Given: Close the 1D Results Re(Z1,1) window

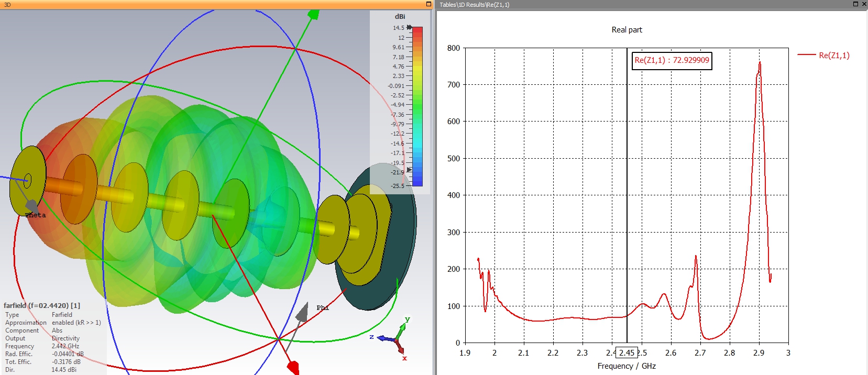Looking at the screenshot, I should pyautogui.click(x=864, y=4).
